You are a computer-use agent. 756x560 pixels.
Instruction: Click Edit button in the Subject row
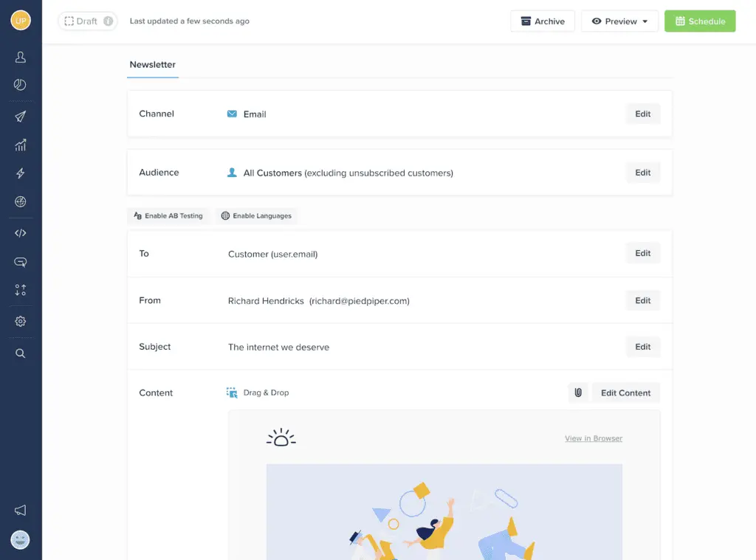(x=642, y=347)
